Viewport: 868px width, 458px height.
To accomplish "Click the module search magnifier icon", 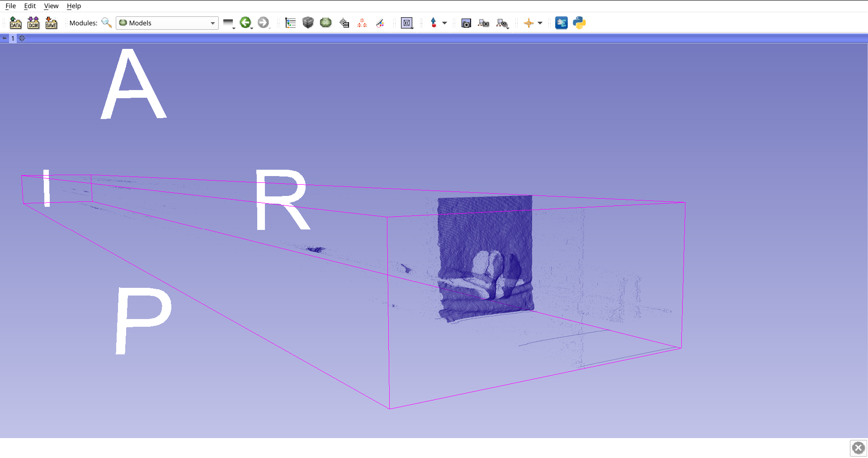I will click(107, 23).
